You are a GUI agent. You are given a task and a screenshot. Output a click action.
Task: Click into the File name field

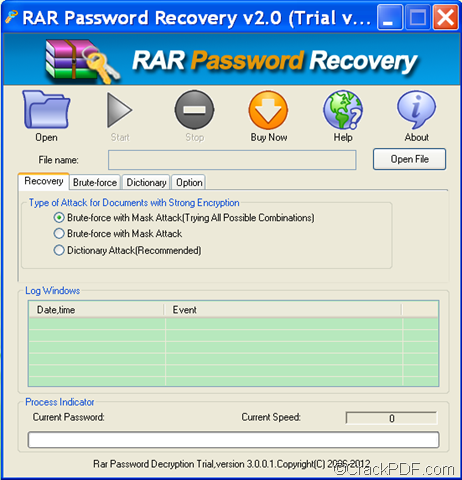click(232, 160)
